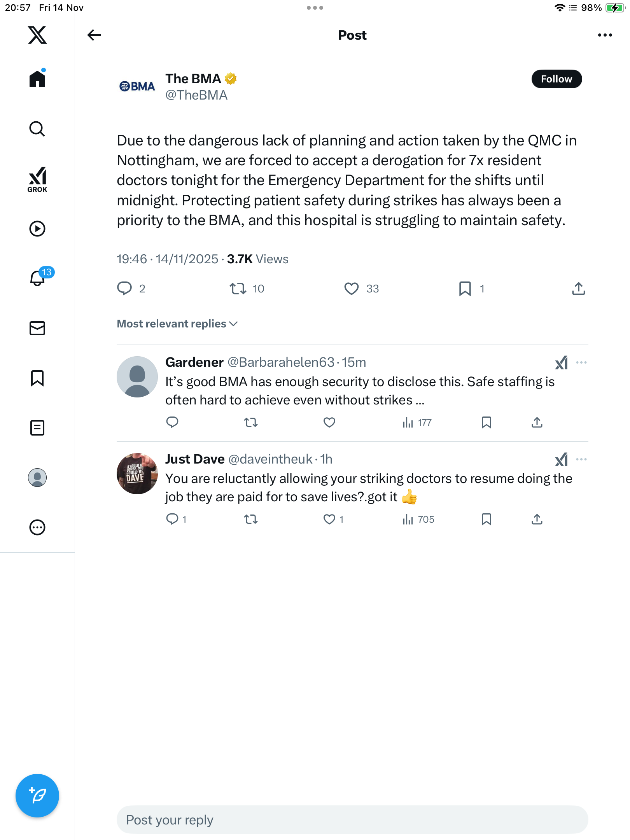630x840 pixels.
Task: Tap the Post your reply field
Action: pos(352,820)
